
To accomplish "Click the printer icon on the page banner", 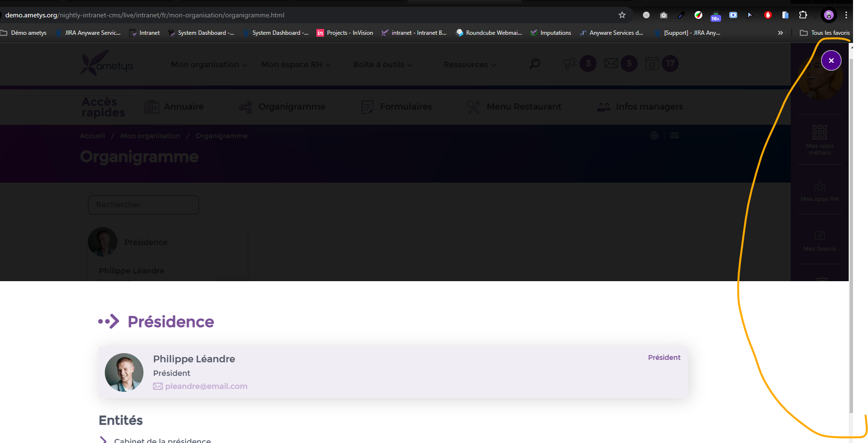I will click(654, 136).
